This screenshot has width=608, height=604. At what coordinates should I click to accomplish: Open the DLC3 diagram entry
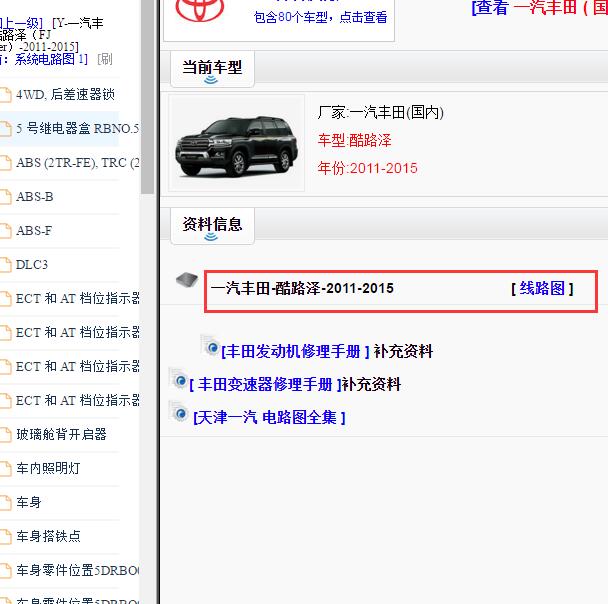32,265
